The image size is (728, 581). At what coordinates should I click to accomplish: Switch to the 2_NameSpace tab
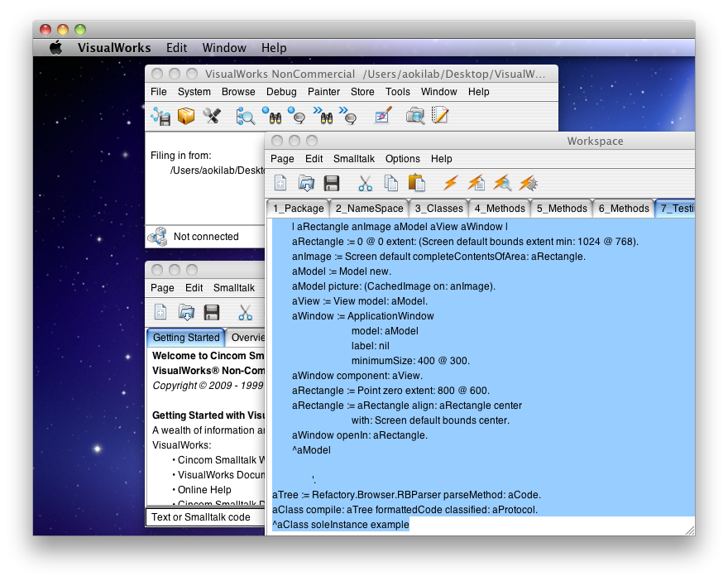(x=369, y=209)
